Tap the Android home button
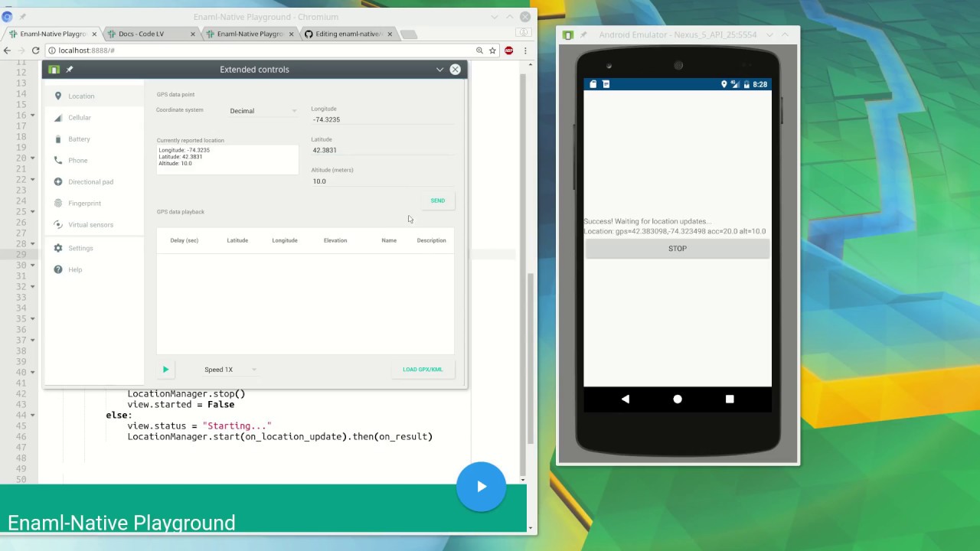The height and width of the screenshot is (551, 980). pos(678,399)
